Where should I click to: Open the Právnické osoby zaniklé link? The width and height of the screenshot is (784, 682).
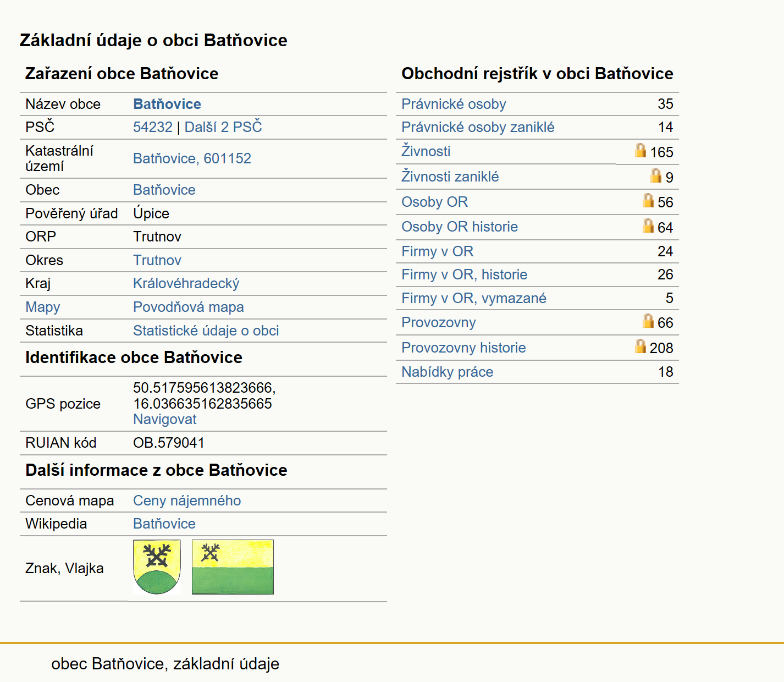click(x=478, y=127)
